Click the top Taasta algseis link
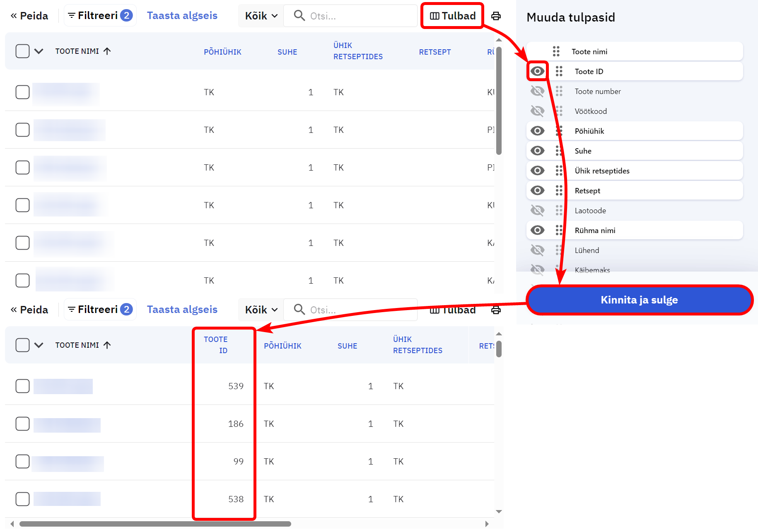758x532 pixels. pos(182,16)
